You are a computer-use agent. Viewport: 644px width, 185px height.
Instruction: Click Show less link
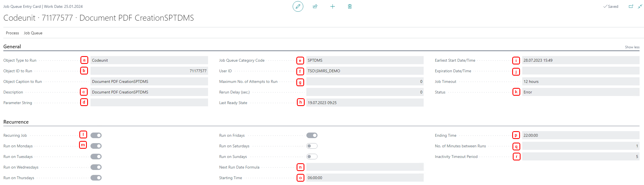click(x=632, y=47)
